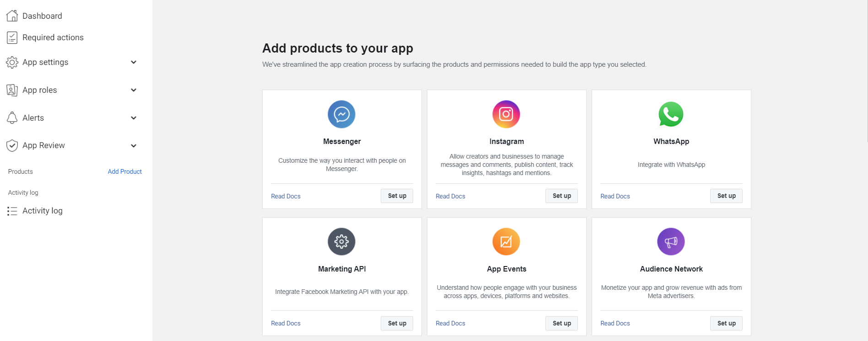Expand the App Review chevron
The width and height of the screenshot is (868, 341).
pyautogui.click(x=134, y=146)
